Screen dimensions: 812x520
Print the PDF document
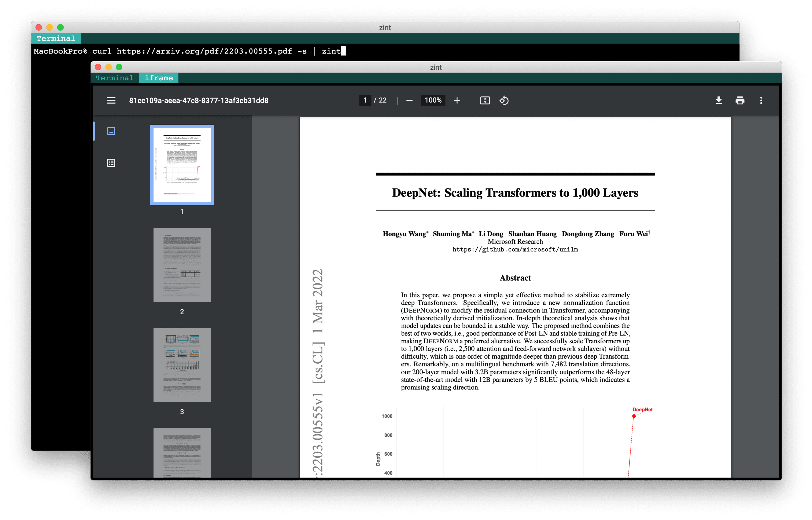[x=740, y=101]
